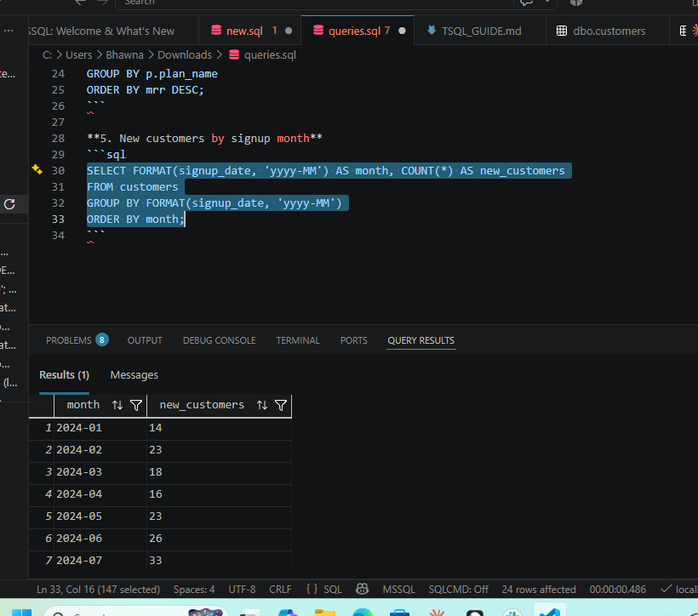698x616 pixels.
Task: Open the PORTS panel tab
Action: point(354,340)
